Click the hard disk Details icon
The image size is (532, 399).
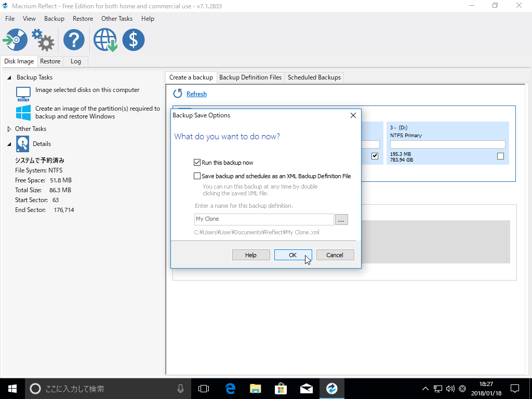[x=23, y=144]
